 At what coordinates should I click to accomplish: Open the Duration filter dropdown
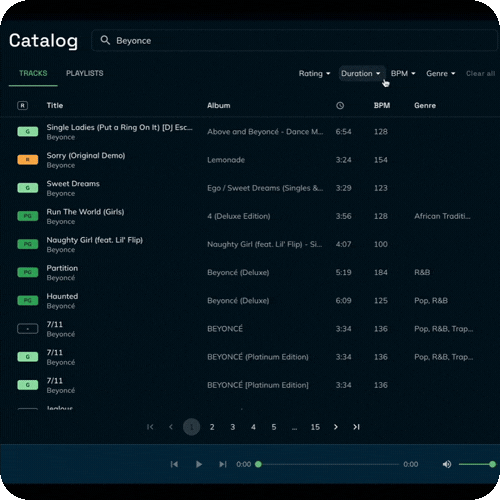[361, 73]
